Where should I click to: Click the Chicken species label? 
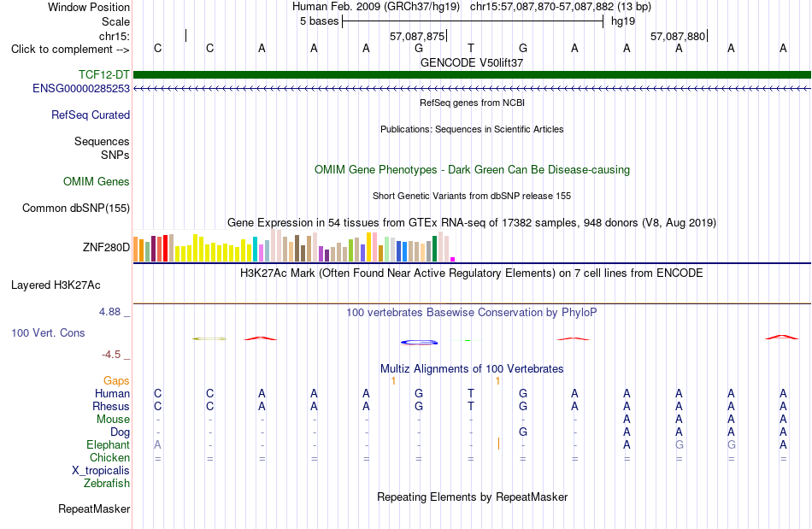pos(109,457)
